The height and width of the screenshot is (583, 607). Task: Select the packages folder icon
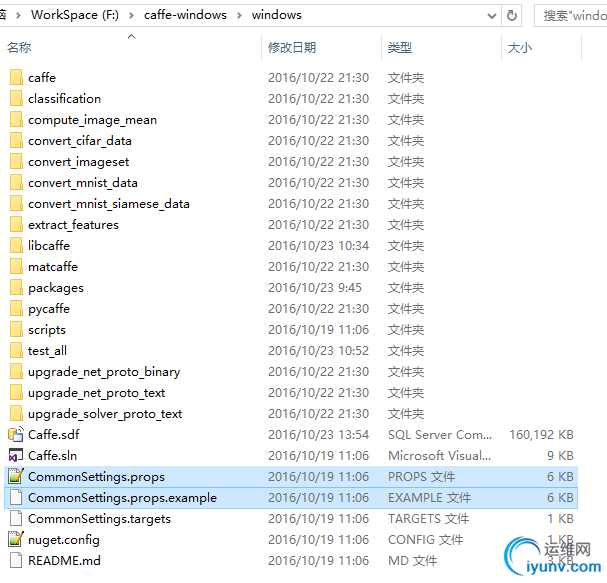point(16,288)
